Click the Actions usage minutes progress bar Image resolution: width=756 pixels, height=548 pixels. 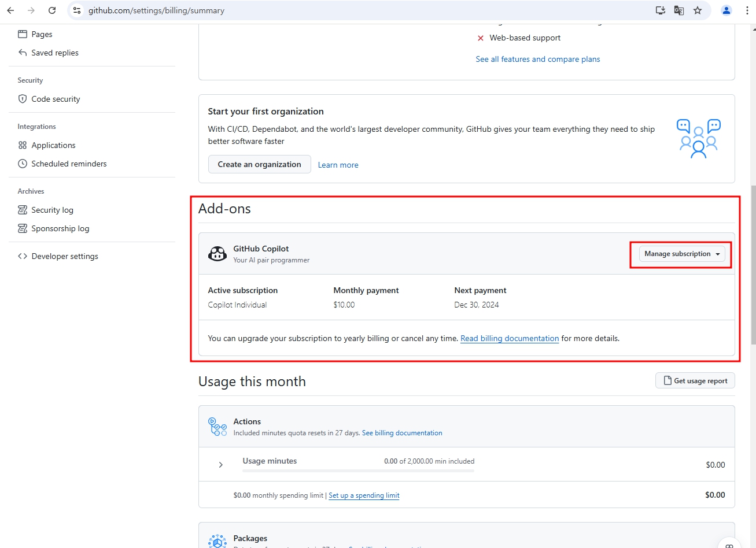click(x=358, y=471)
